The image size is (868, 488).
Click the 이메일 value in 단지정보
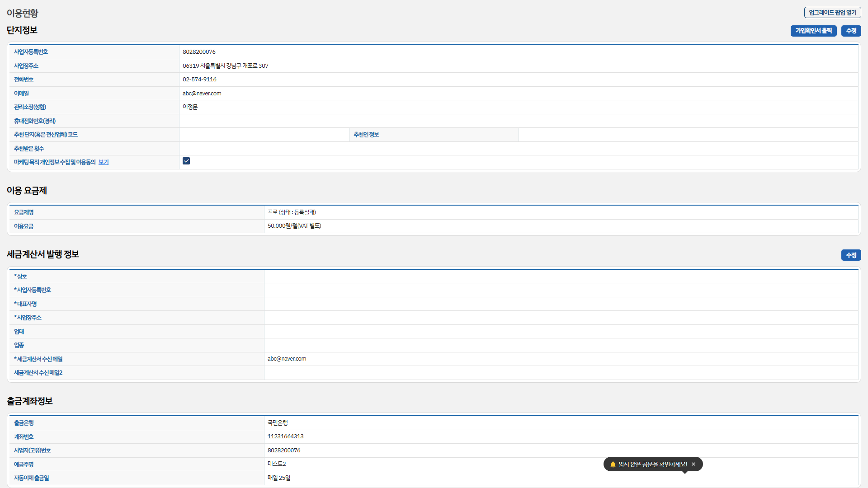tap(202, 94)
